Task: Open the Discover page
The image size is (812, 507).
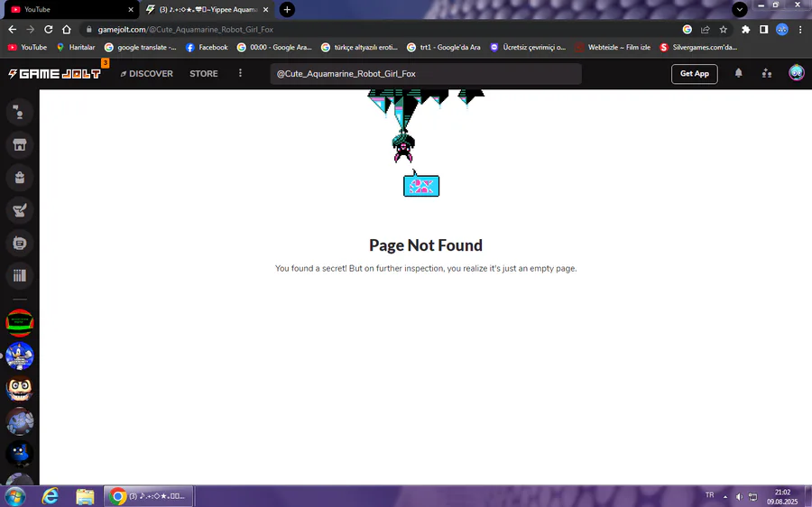Action: click(146, 74)
